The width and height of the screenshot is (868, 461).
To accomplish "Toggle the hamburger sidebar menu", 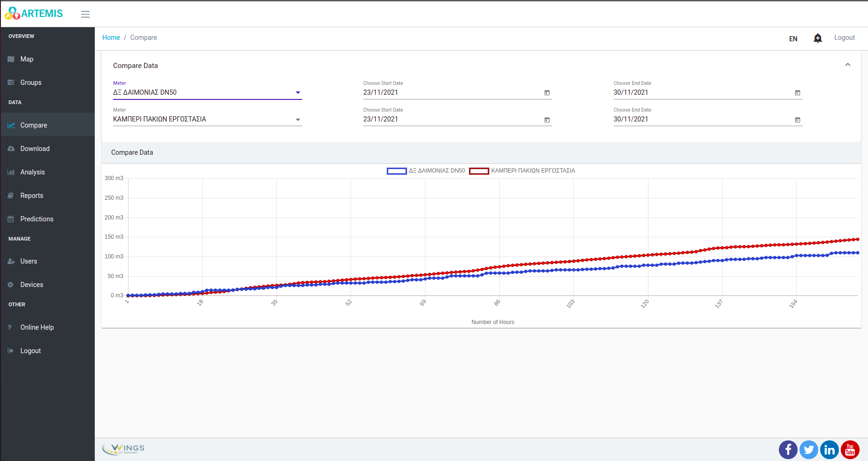I will [85, 14].
